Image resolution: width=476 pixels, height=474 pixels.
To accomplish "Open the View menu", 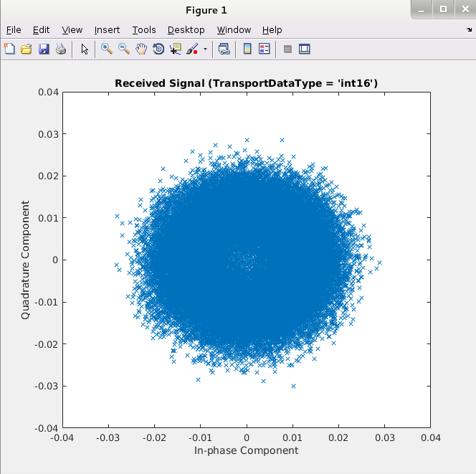I will point(72,29).
